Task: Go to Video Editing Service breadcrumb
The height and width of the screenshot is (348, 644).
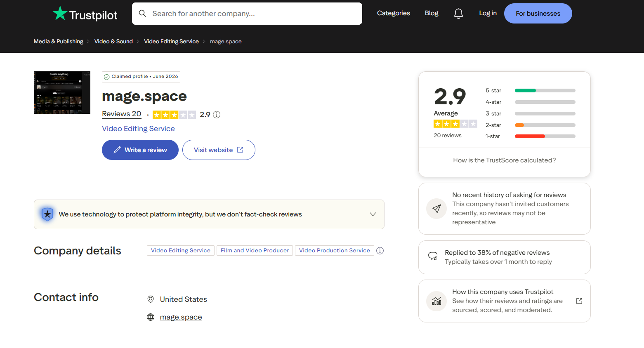Action: coord(171,42)
